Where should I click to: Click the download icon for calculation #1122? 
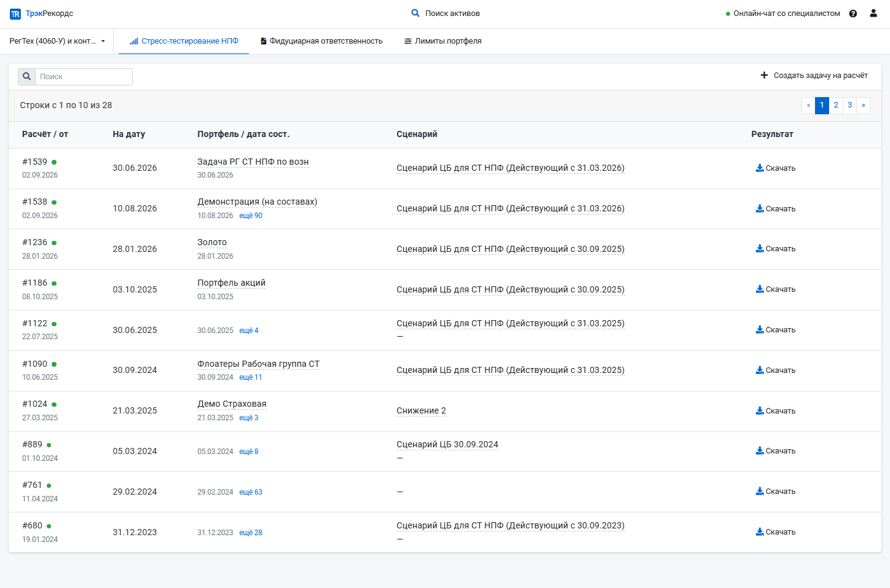(x=760, y=329)
